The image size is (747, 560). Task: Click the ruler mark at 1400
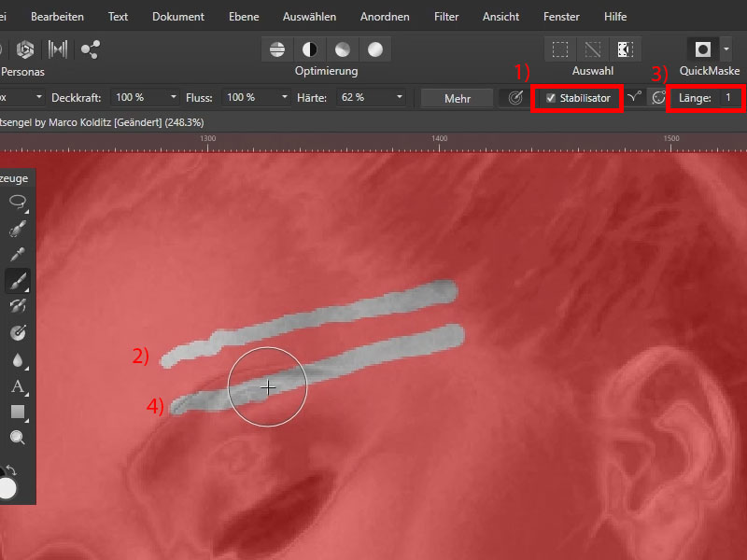click(439, 138)
